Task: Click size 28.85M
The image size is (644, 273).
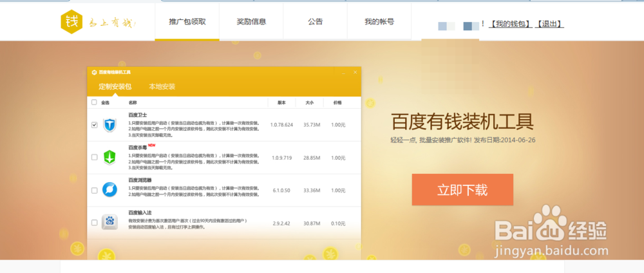Action: tap(312, 158)
